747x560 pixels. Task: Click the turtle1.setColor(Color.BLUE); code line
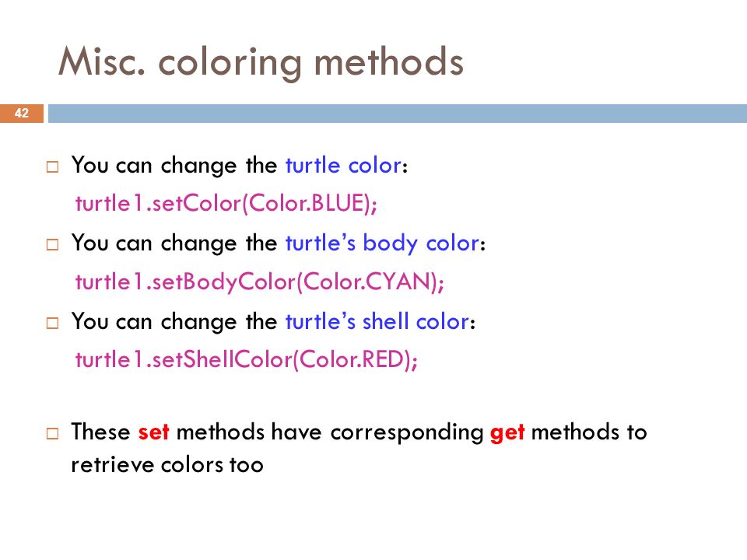click(226, 204)
